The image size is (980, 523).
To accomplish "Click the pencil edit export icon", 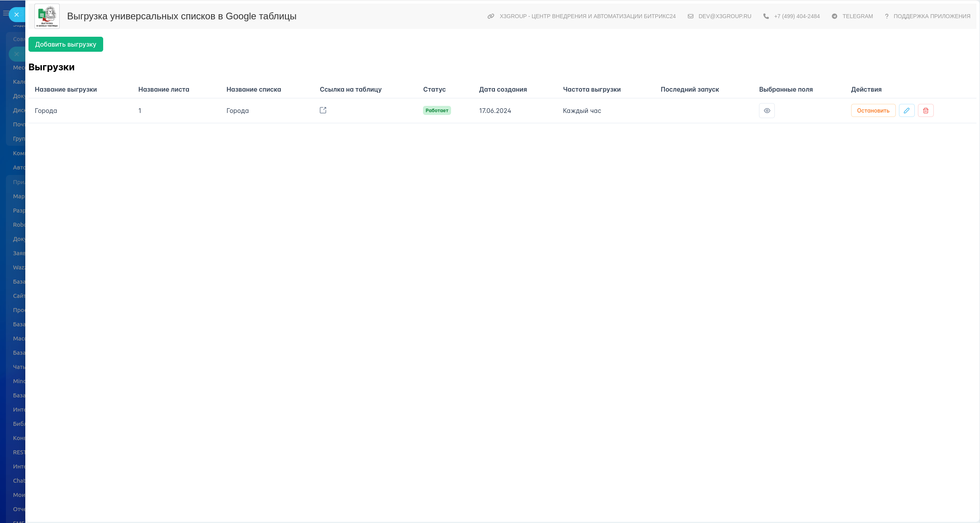I will click(906, 111).
